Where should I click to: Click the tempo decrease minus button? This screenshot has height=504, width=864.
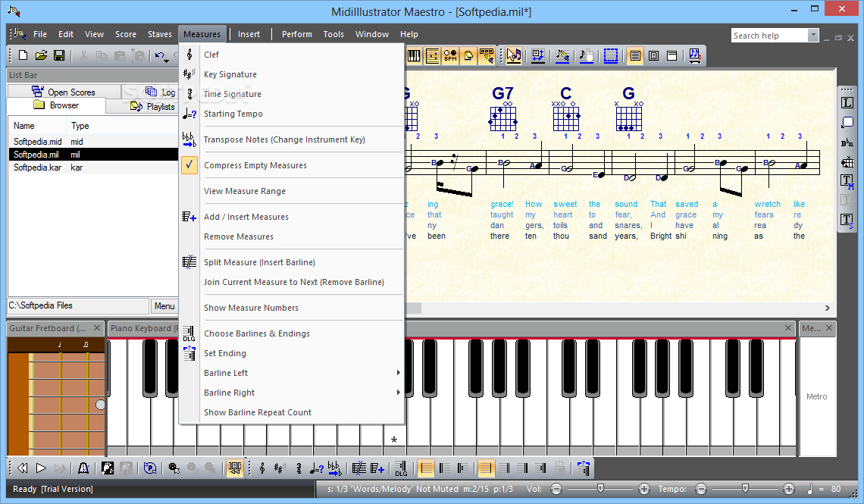tap(700, 489)
